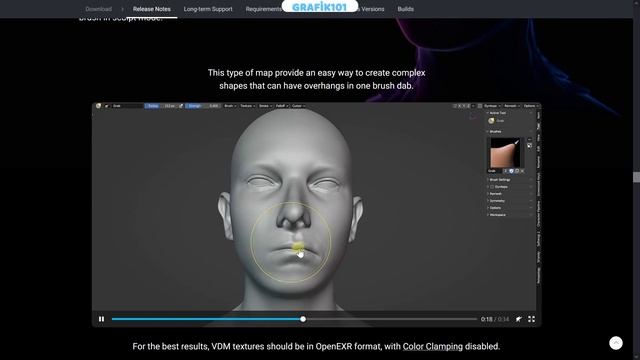Select the Release Notes tab
This screenshot has height=360, width=640.
[x=151, y=9]
